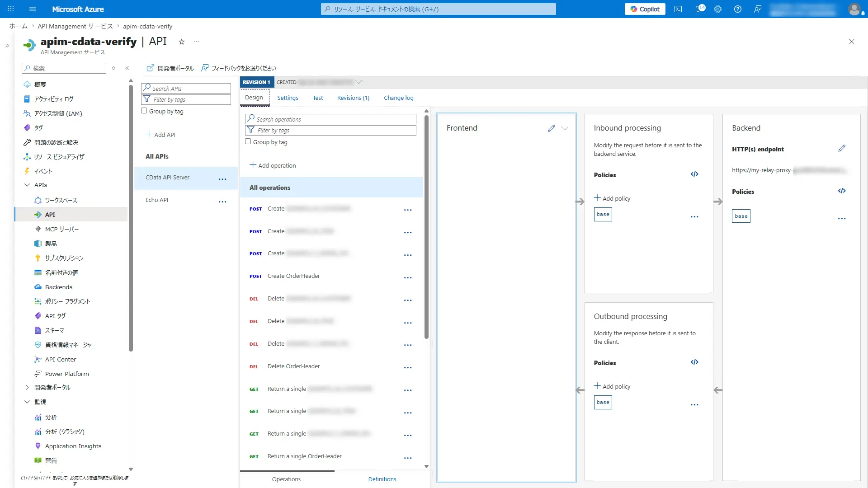Click Add operation

click(x=273, y=165)
